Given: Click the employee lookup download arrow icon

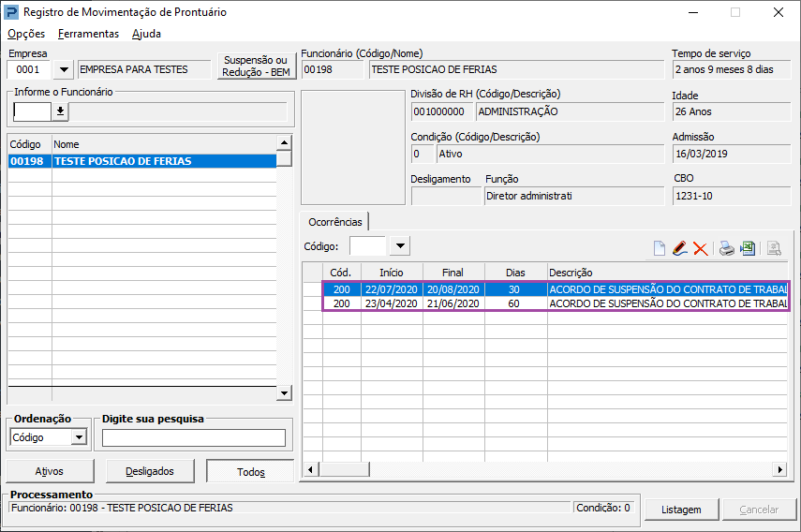Looking at the screenshot, I should click(x=60, y=111).
